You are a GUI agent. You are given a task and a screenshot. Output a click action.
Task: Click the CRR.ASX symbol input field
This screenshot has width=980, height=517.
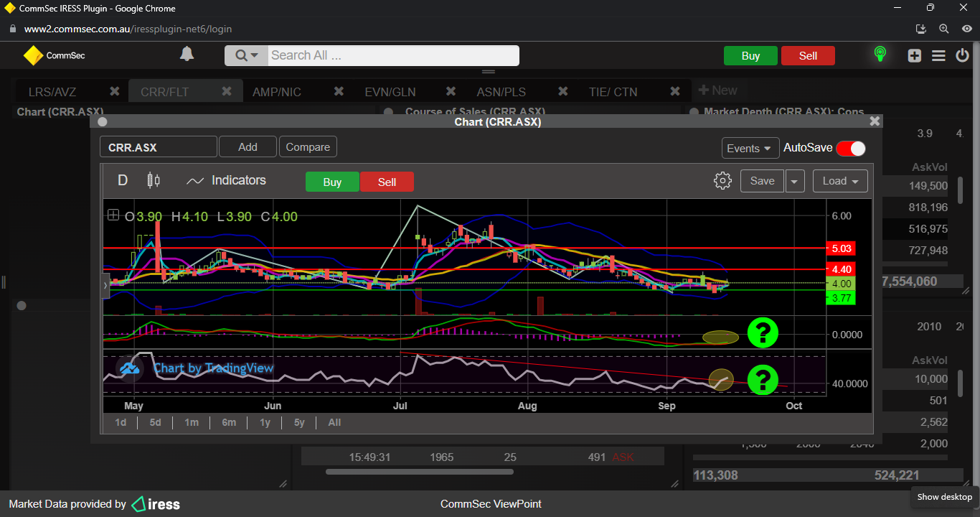tap(159, 147)
